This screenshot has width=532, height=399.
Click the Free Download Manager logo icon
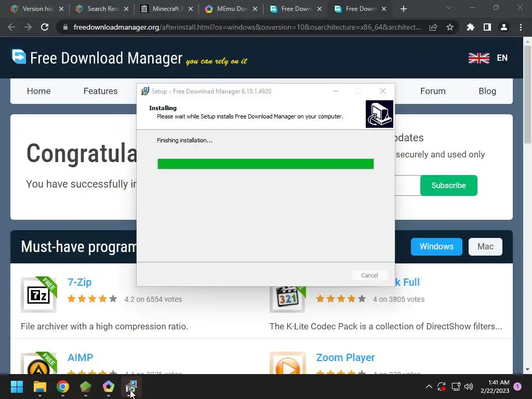click(19, 57)
